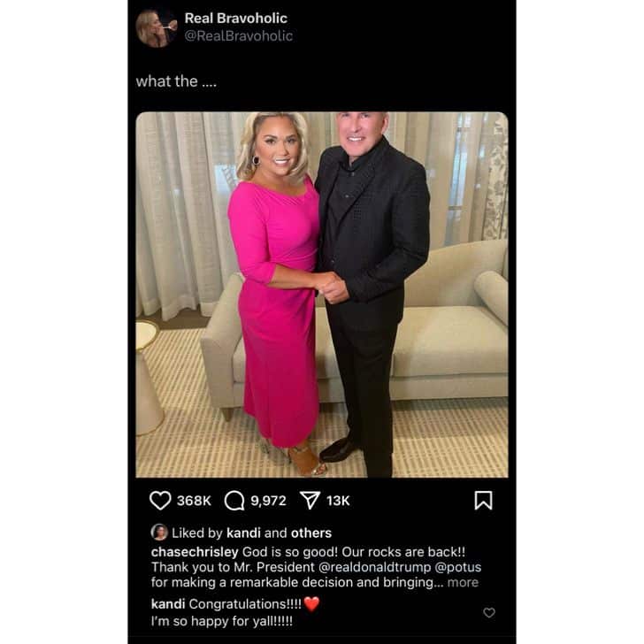Viewport: 644px width, 644px height.
Task: View the 9,972 comments count
Action: click(268, 501)
